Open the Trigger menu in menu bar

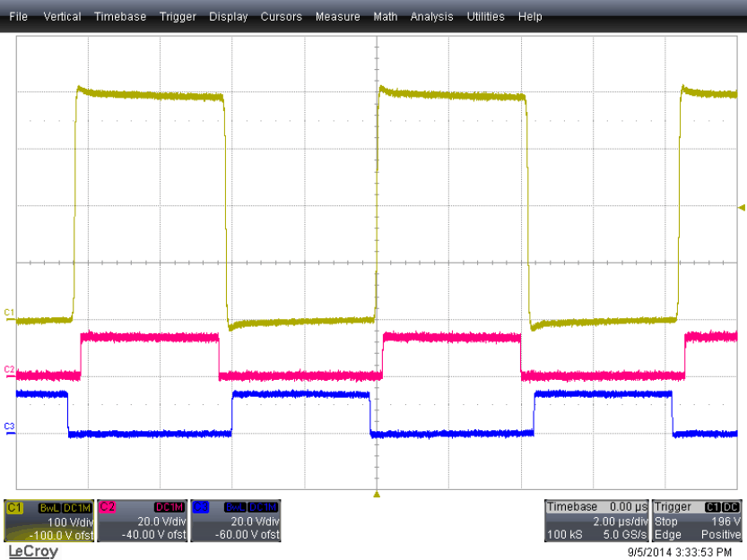[178, 16]
